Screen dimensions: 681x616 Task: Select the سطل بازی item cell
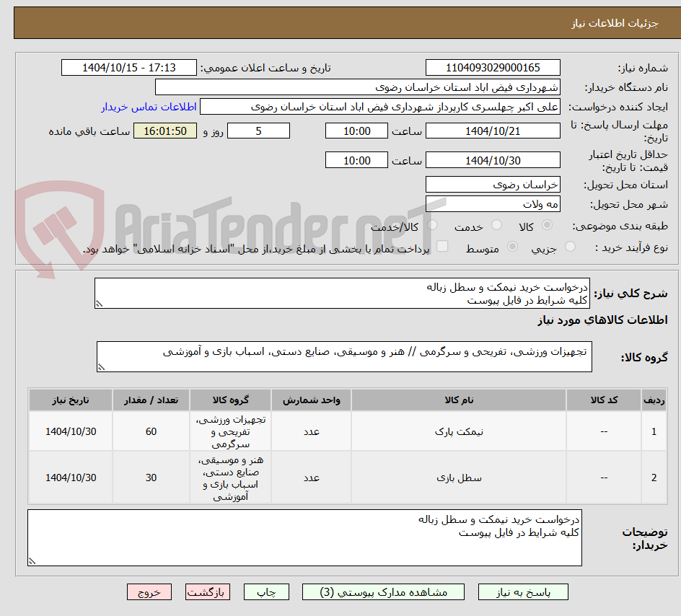459,478
